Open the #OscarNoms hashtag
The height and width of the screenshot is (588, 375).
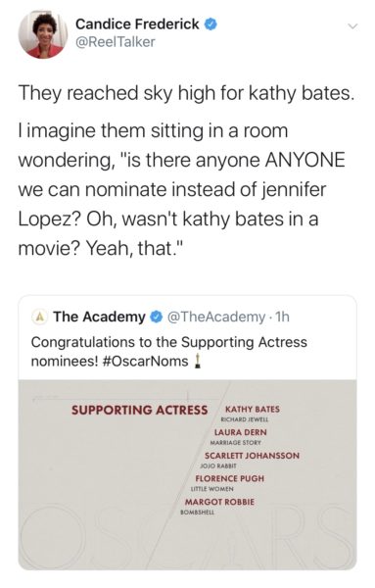point(145,362)
